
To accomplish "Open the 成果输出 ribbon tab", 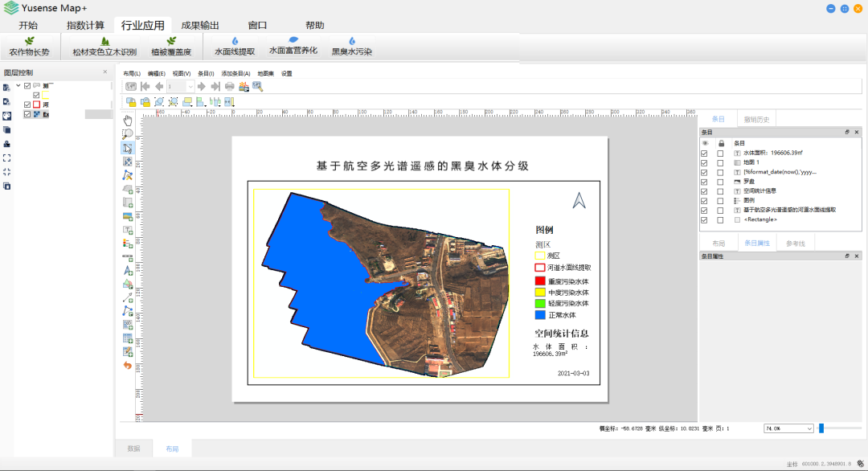I will coord(200,25).
